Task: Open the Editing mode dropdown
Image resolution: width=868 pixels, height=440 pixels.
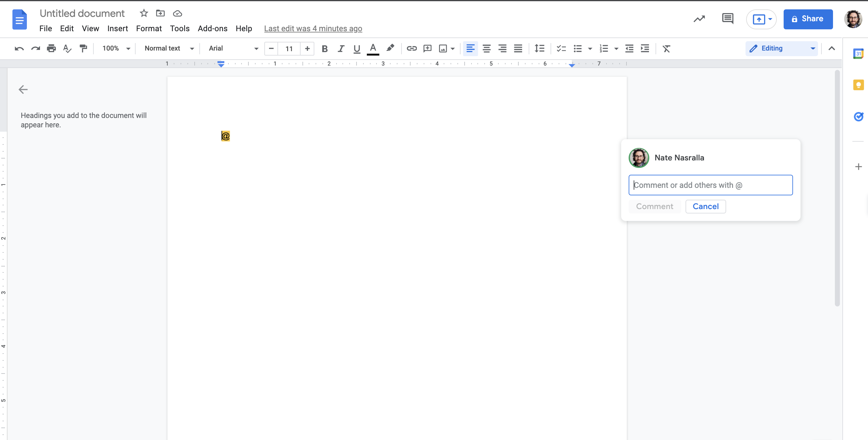Action: point(781,48)
